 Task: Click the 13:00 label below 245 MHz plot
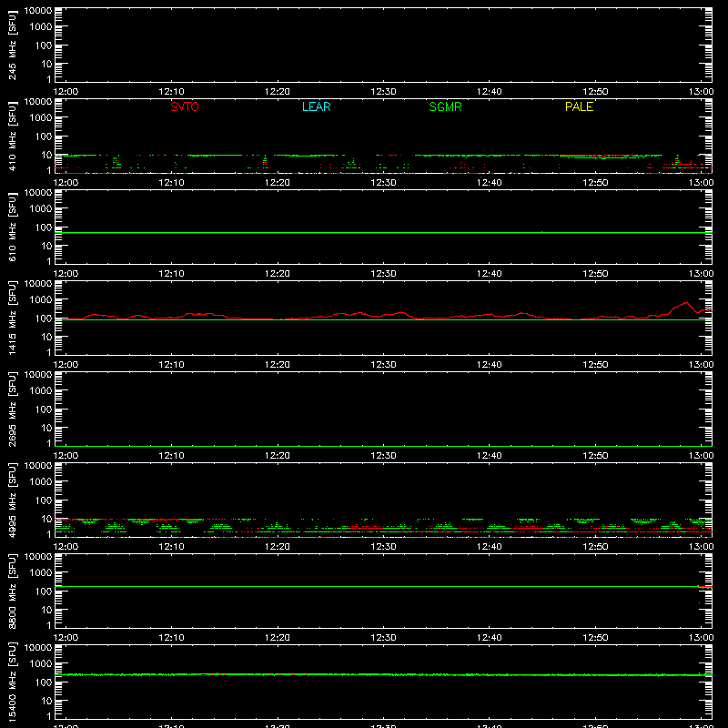tap(701, 92)
